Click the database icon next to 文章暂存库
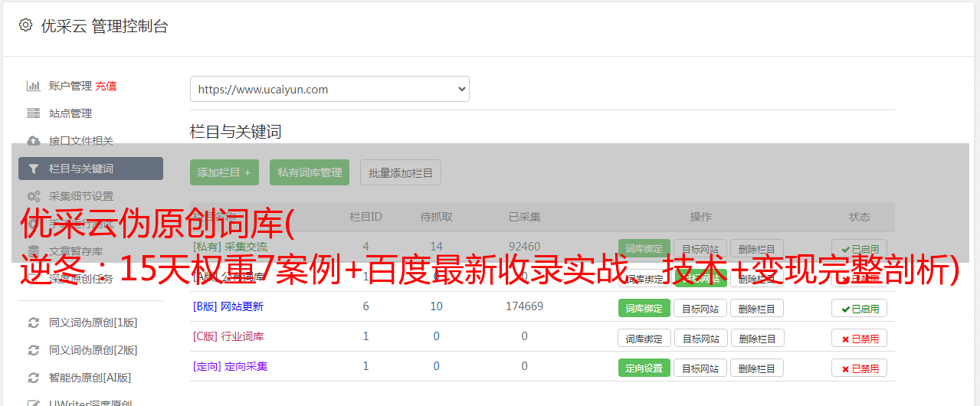This screenshot has height=406, width=980. coord(34,251)
